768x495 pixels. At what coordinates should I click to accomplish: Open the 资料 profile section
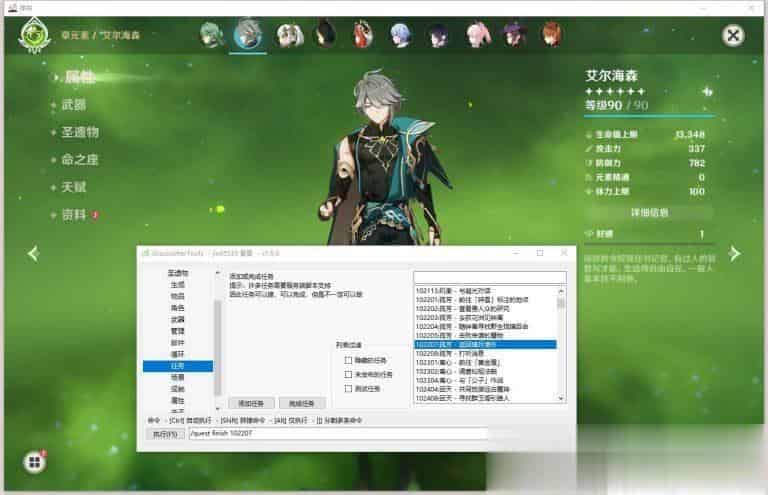[73, 214]
